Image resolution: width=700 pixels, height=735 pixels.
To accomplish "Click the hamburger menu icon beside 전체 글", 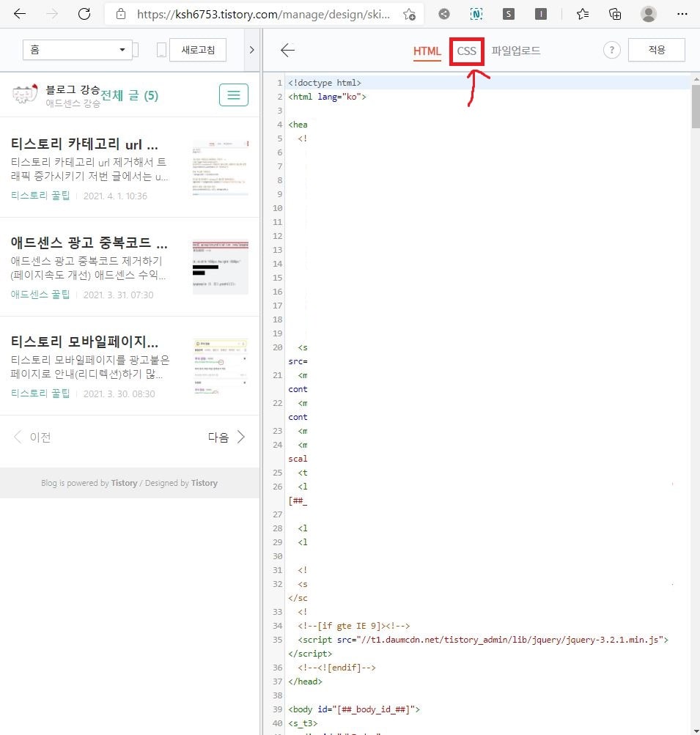I will point(233,95).
